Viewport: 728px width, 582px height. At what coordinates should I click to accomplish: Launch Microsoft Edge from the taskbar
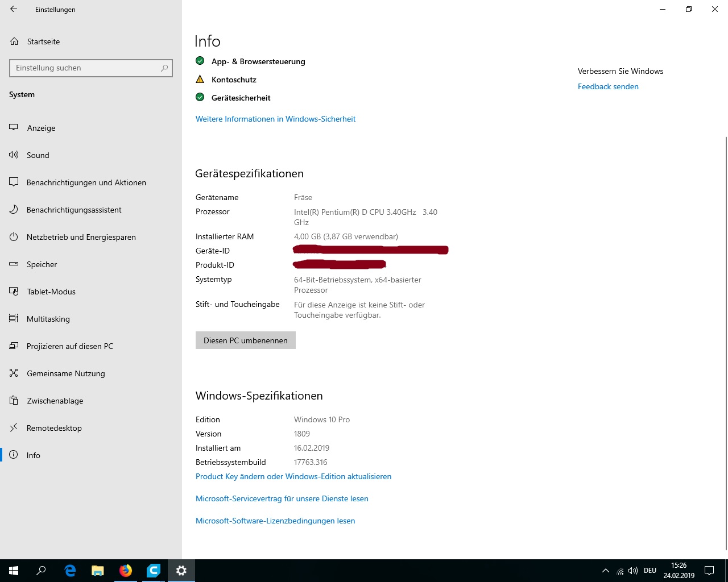pyautogui.click(x=70, y=571)
